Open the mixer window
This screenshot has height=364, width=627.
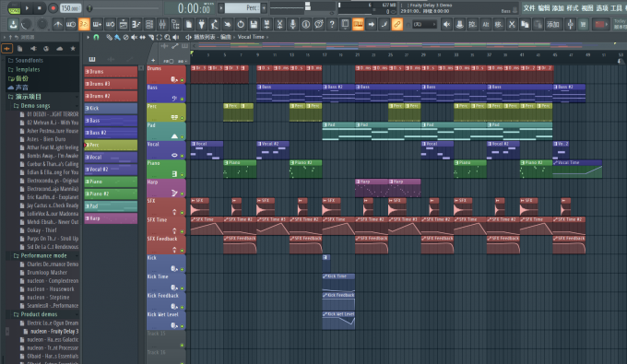[x=162, y=24]
